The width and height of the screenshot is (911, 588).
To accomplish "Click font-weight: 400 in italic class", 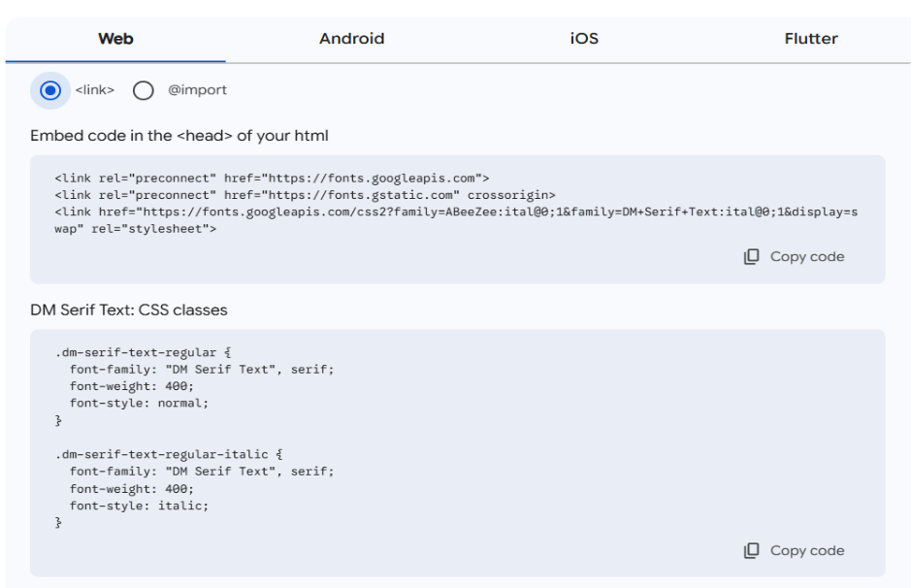I will pyautogui.click(x=132, y=489).
